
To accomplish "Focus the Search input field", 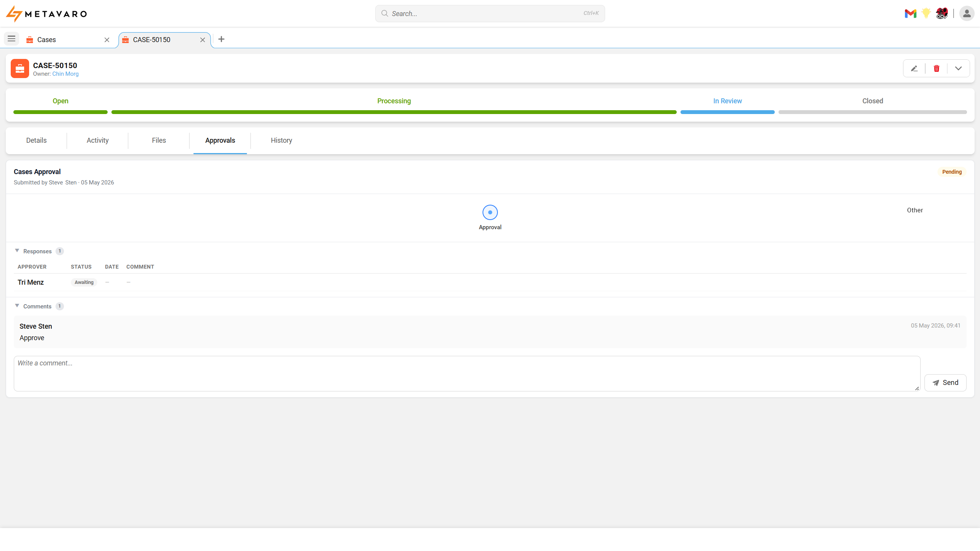I will pyautogui.click(x=490, y=14).
